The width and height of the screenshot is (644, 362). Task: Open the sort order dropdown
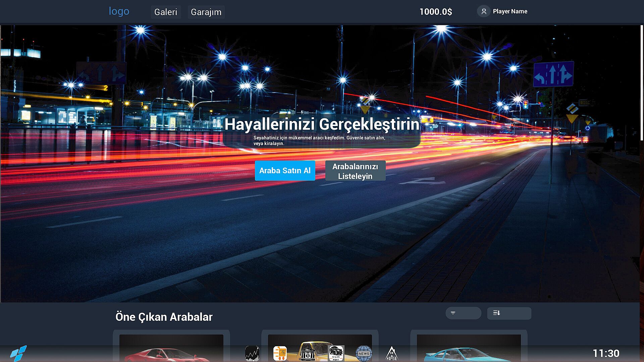click(509, 313)
